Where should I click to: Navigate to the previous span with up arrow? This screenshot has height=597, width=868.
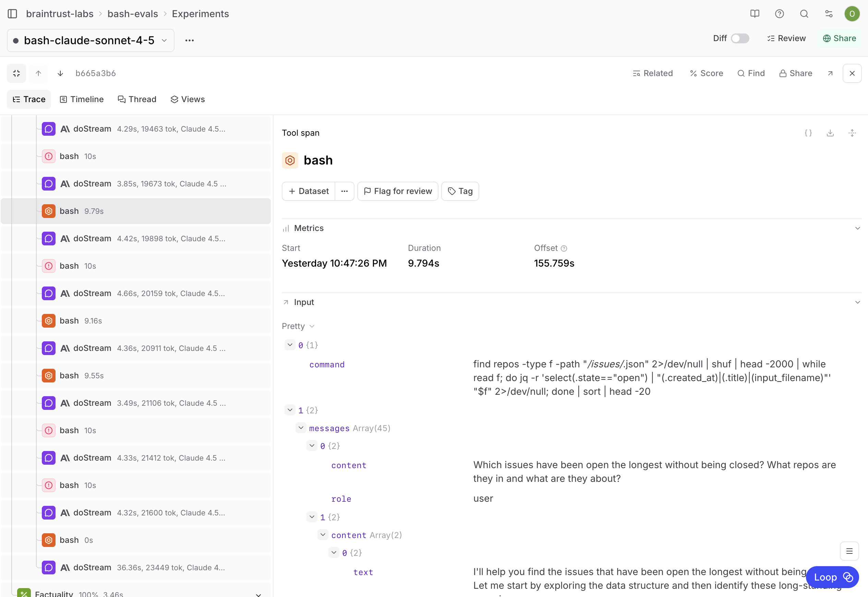click(x=38, y=73)
